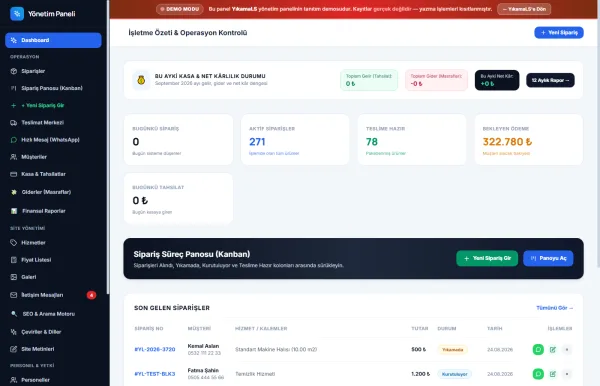Click the WhatsApp icon on Fatma Şahin's order
The image size is (600, 386).
(x=538, y=374)
